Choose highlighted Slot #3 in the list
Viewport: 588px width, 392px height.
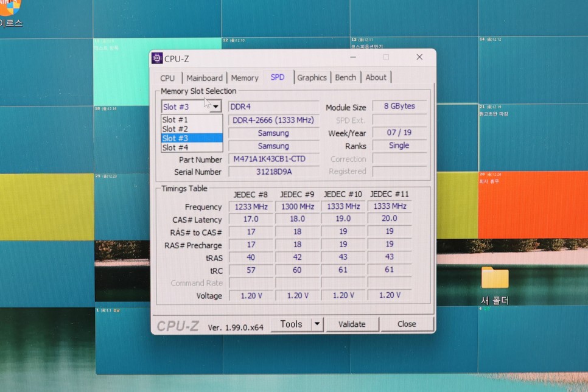tap(192, 138)
